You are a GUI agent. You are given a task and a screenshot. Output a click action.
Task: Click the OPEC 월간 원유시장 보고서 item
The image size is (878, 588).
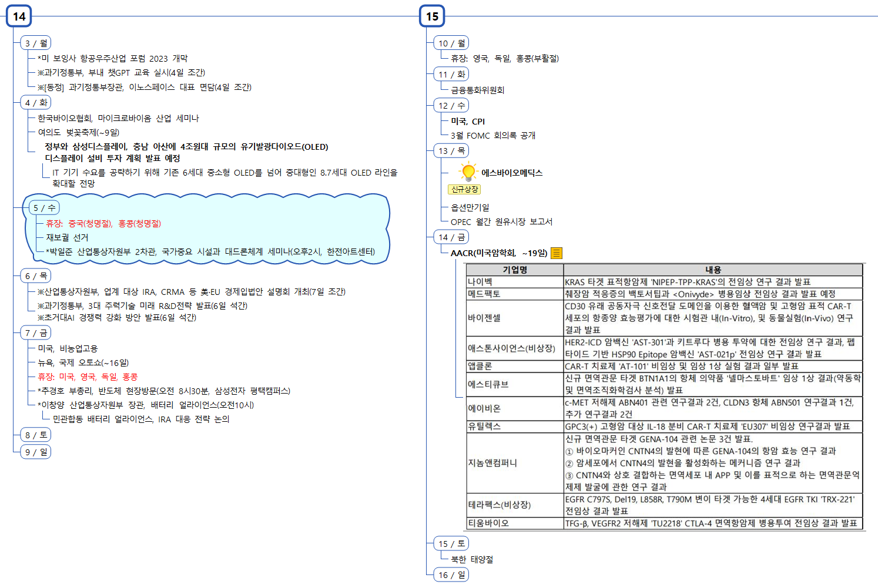tap(501, 221)
